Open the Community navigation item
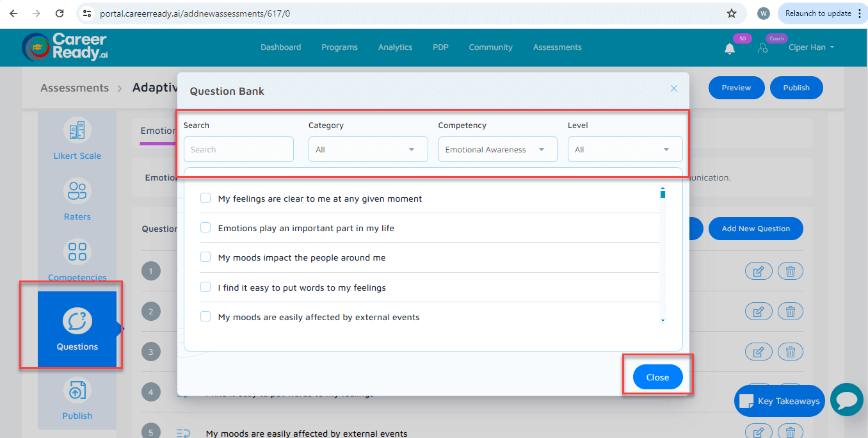The height and width of the screenshot is (438, 868). [490, 47]
